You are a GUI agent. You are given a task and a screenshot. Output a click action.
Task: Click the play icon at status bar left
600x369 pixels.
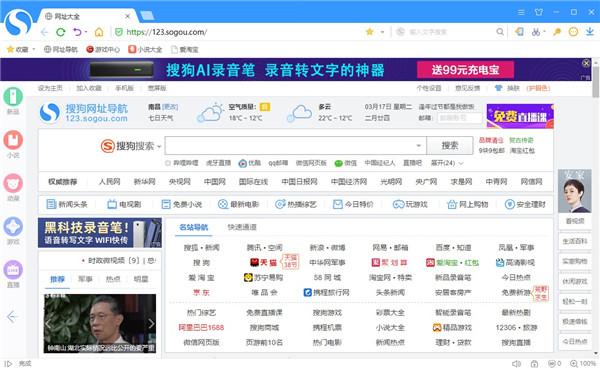point(8,363)
